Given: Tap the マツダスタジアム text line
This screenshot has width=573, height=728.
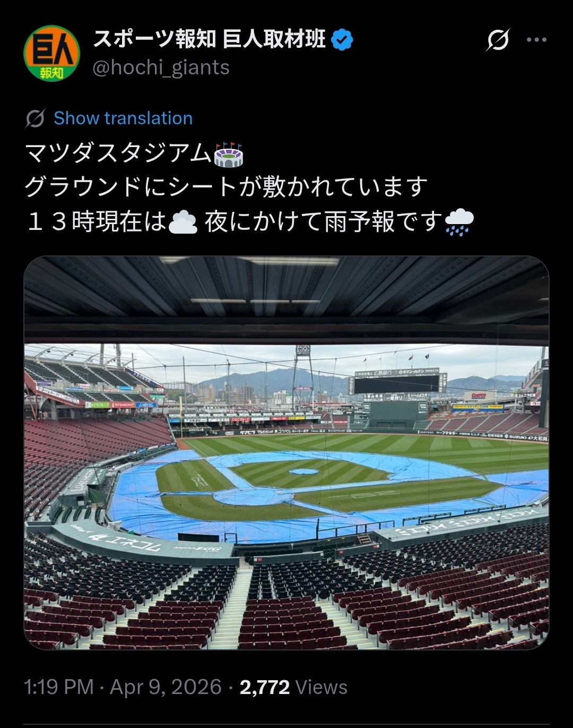Looking at the screenshot, I should pos(119,154).
